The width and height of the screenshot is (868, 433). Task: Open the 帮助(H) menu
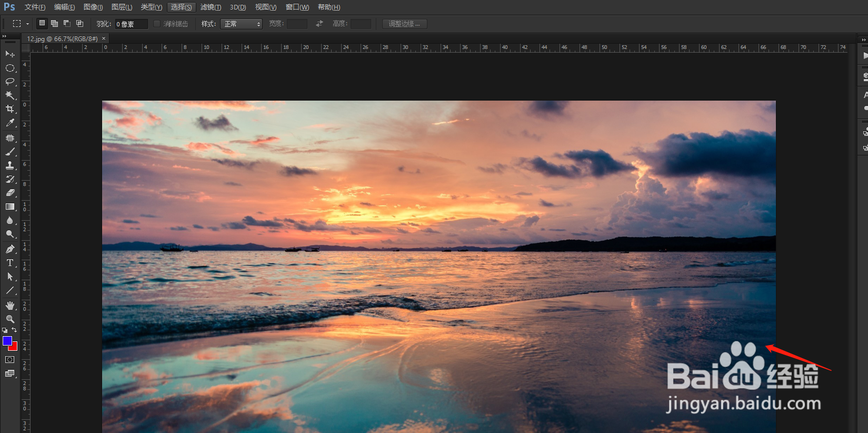coord(329,7)
